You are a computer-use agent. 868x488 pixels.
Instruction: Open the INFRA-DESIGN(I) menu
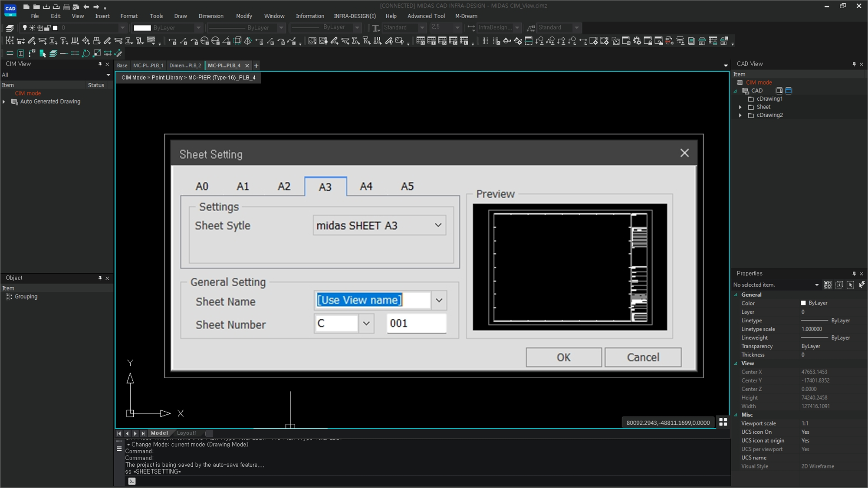click(x=355, y=16)
